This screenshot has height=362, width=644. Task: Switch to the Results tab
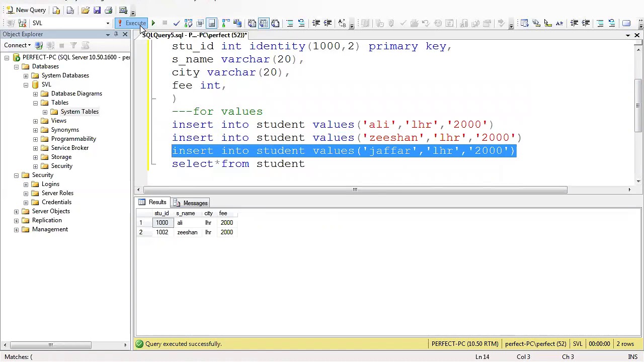(x=153, y=203)
